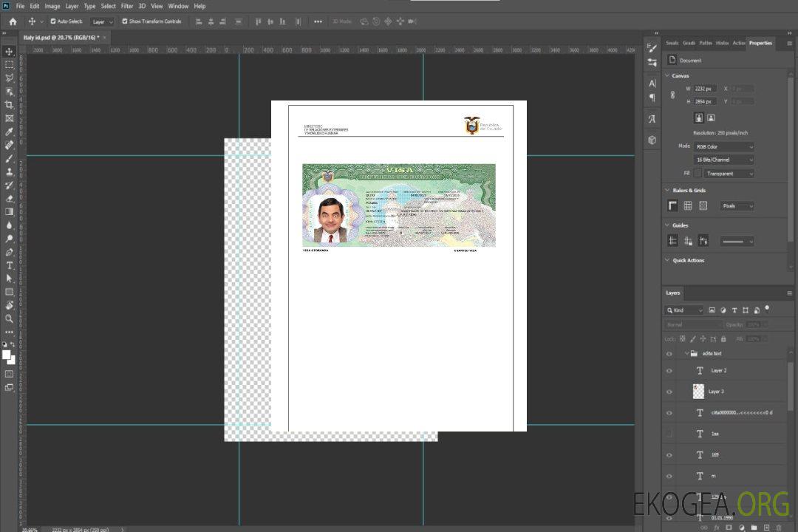The image size is (798, 532).
Task: Click the canvas Fill color swatch
Action: click(x=698, y=174)
